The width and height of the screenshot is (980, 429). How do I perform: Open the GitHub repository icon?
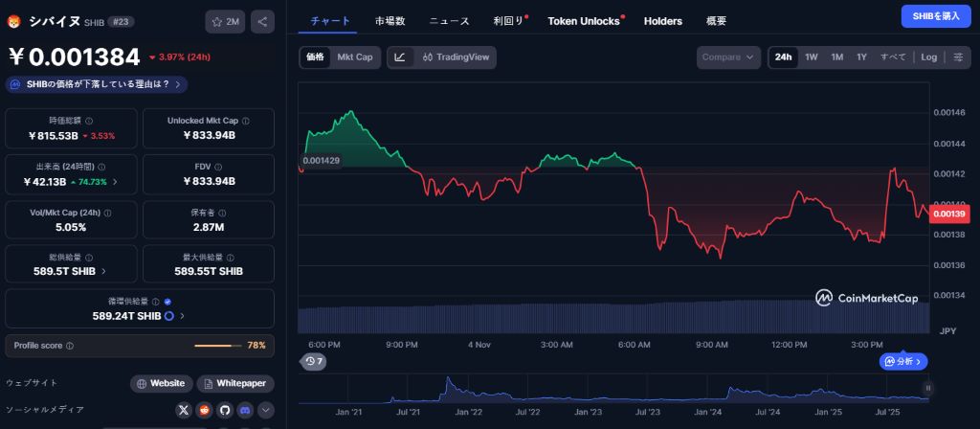(225, 410)
